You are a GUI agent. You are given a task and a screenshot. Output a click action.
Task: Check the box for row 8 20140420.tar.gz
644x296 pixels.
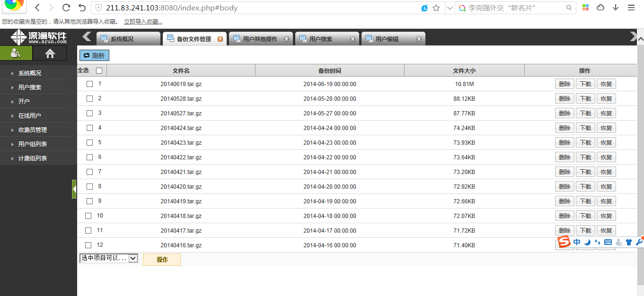pyautogui.click(x=89, y=187)
